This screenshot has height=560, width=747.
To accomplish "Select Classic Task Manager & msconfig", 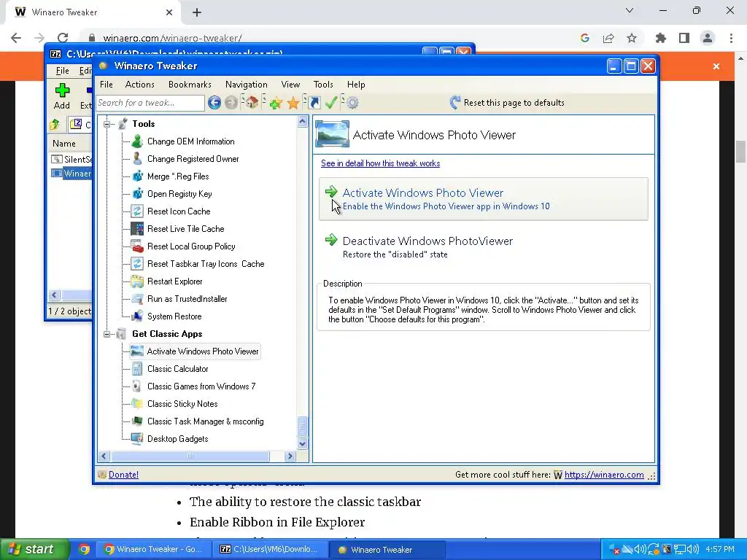I will (x=205, y=421).
